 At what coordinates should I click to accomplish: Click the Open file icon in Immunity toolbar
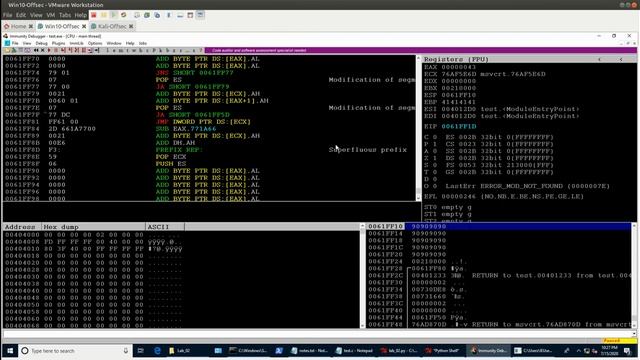pos(7,50)
